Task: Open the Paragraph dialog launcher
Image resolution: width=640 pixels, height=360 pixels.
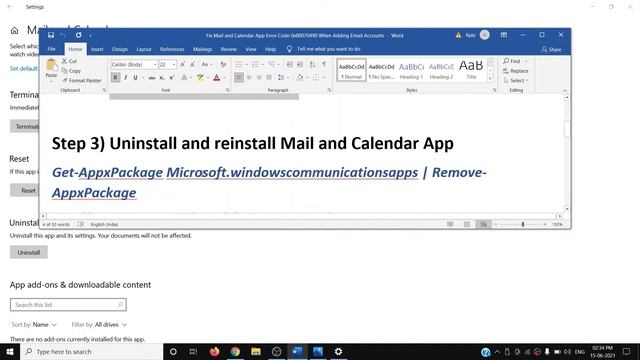Action: tap(329, 90)
